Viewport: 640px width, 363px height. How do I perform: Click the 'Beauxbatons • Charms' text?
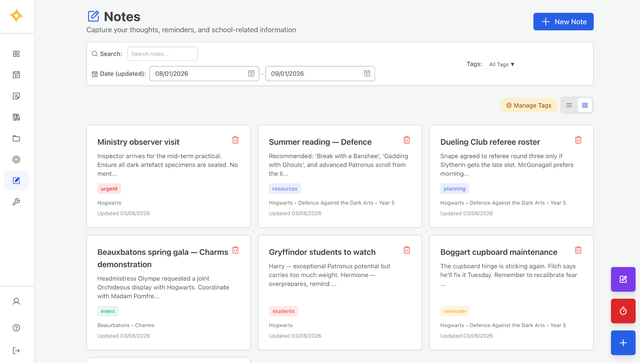tap(126, 325)
